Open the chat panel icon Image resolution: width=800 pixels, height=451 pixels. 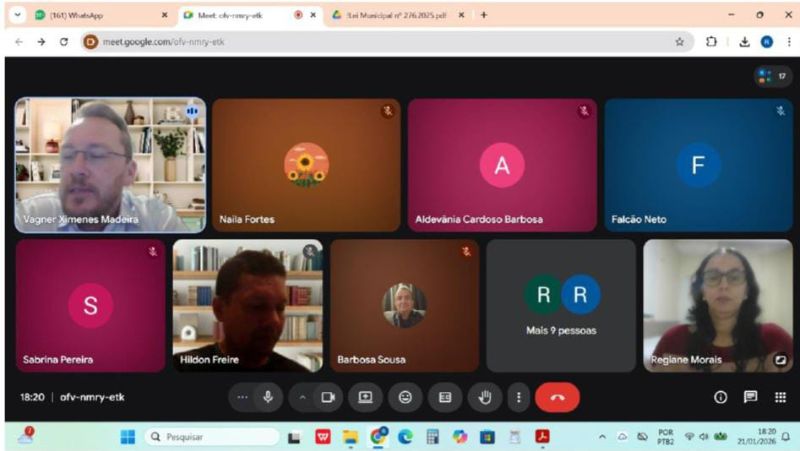click(750, 397)
